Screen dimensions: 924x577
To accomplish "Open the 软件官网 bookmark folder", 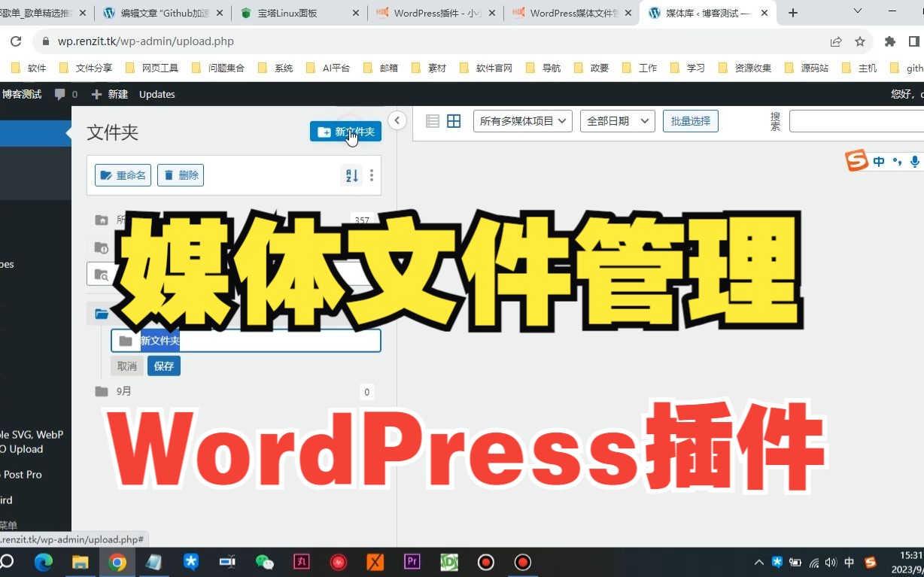I will coord(485,68).
